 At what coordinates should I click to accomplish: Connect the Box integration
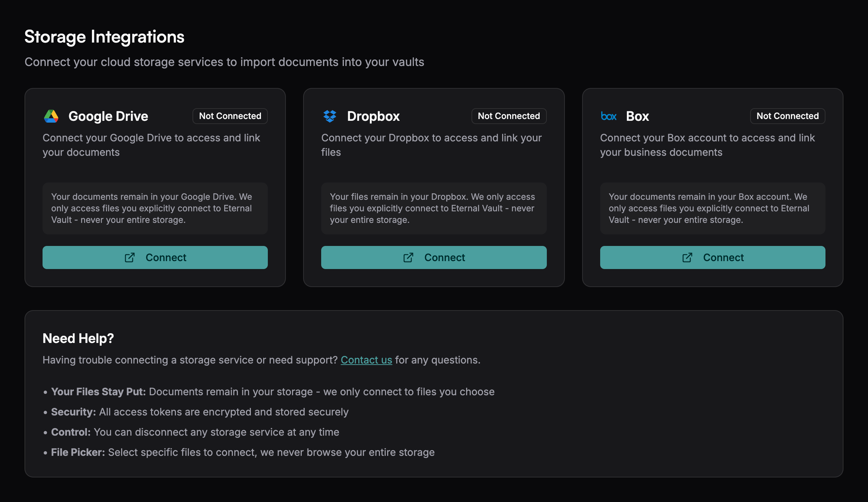click(713, 257)
